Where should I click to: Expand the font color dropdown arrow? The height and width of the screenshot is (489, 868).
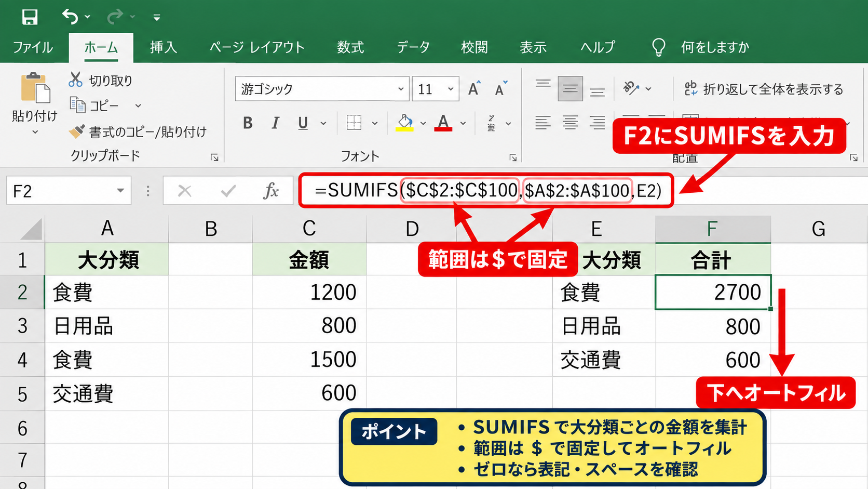[x=463, y=123]
